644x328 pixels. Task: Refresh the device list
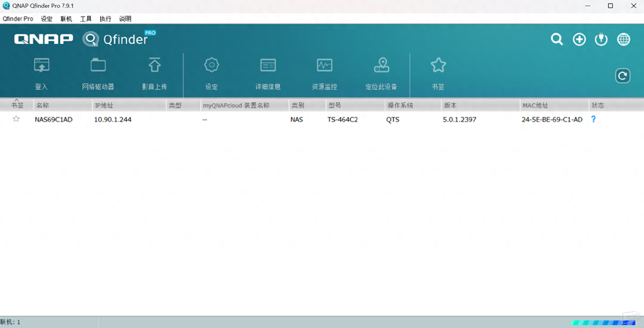point(623,76)
